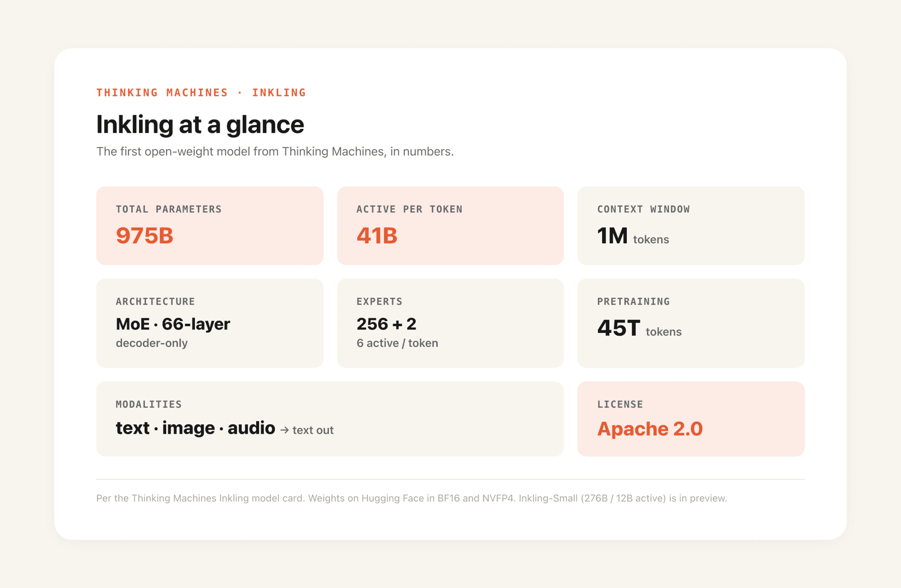Click the 'MoE · 66-layer' text
901x588 pixels.
(x=173, y=324)
